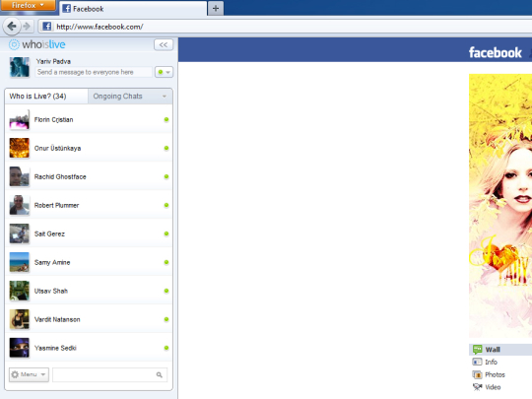This screenshot has width=532, height=399.
Task: Click the whoislive logo
Action: pos(37,44)
